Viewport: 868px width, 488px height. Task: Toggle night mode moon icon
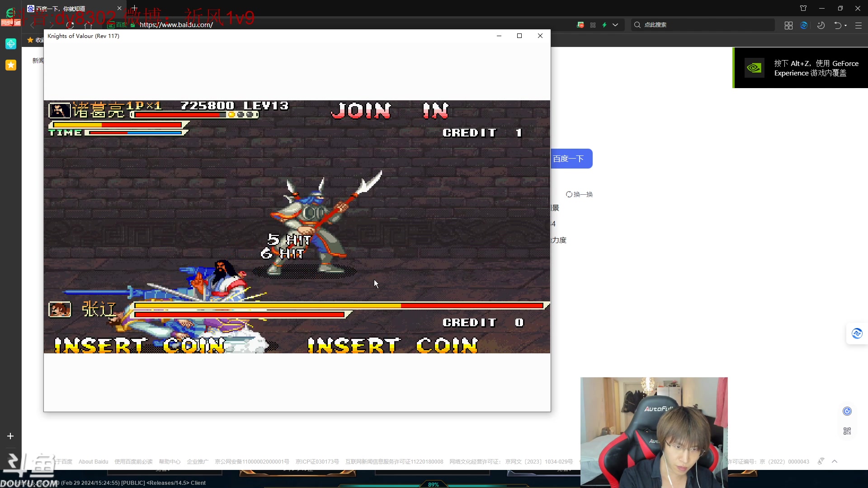[x=821, y=25]
